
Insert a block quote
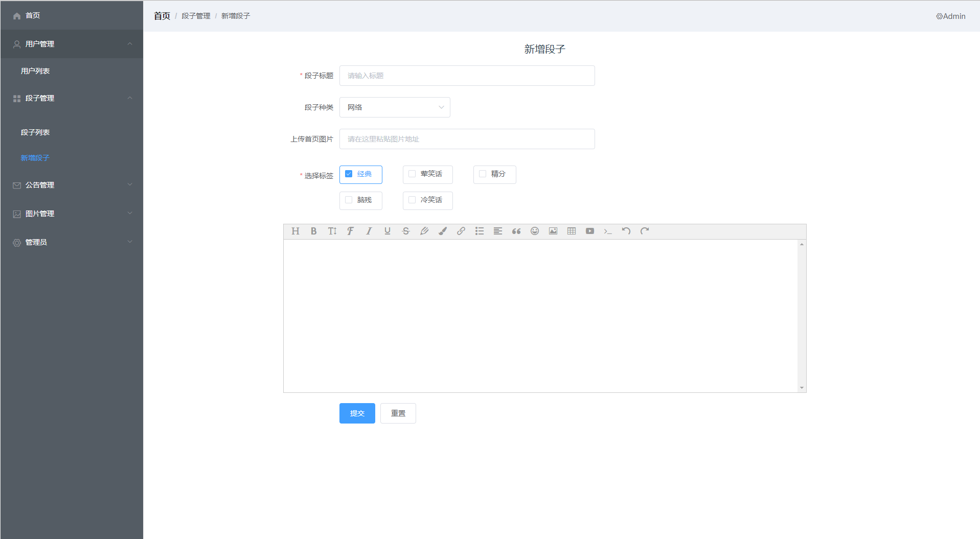(x=516, y=231)
